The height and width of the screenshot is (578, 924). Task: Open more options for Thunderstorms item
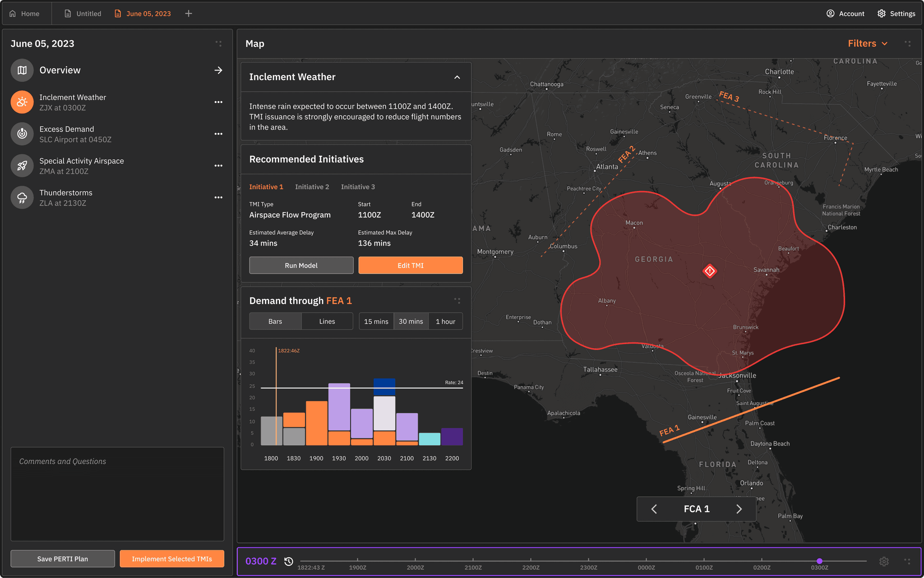(218, 197)
